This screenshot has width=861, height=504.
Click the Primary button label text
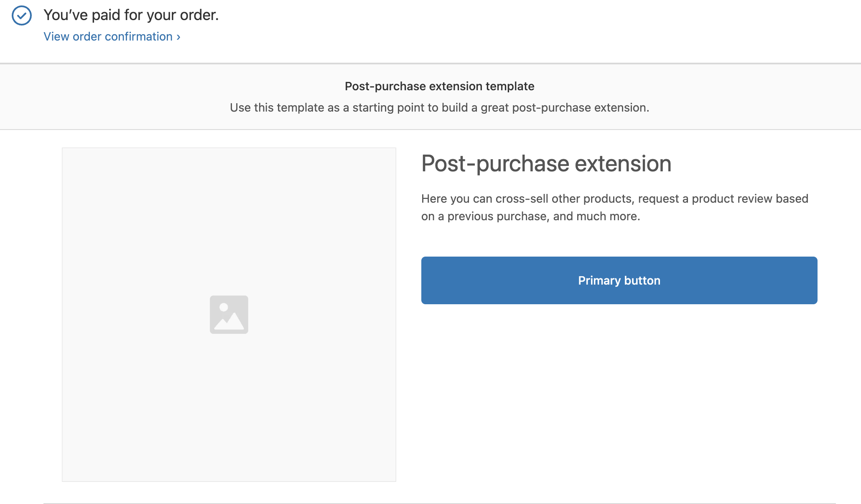(619, 280)
